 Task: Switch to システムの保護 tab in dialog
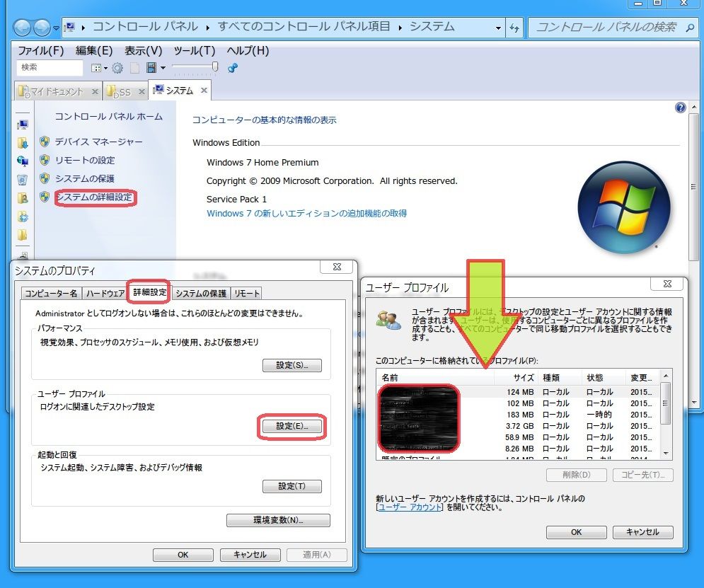201,294
